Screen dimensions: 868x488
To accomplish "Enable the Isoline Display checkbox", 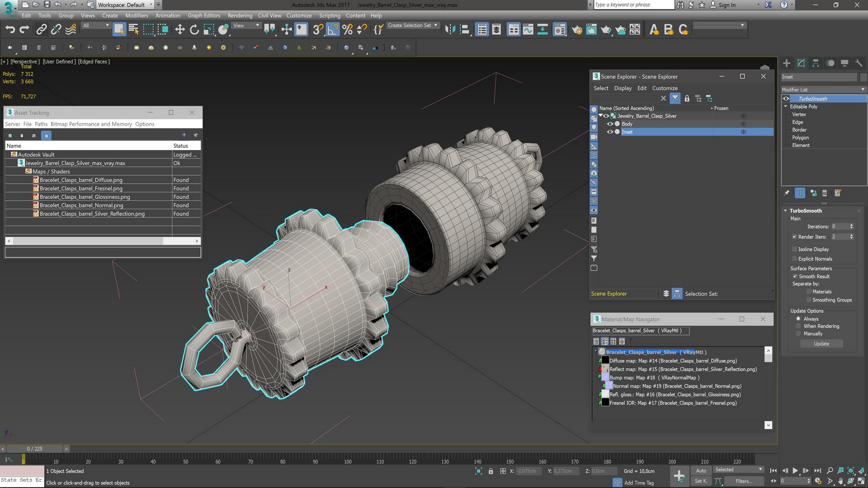I will tap(794, 249).
